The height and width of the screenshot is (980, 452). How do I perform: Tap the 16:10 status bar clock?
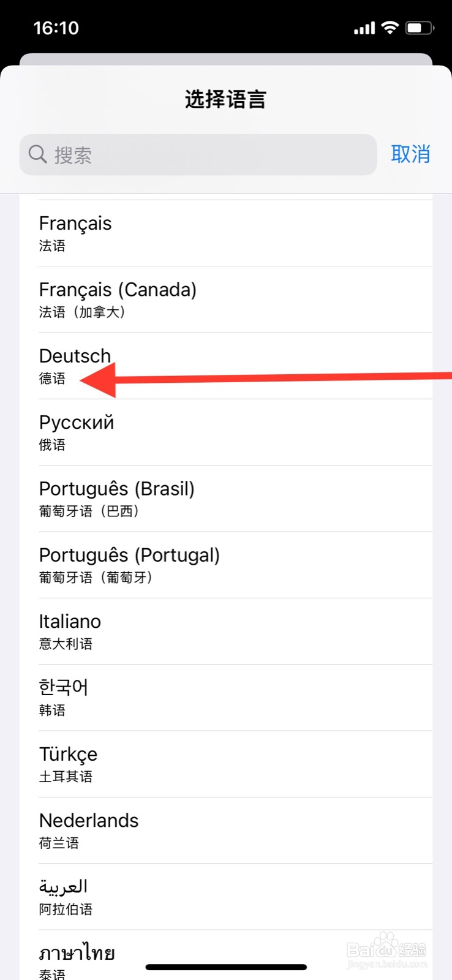(56, 28)
